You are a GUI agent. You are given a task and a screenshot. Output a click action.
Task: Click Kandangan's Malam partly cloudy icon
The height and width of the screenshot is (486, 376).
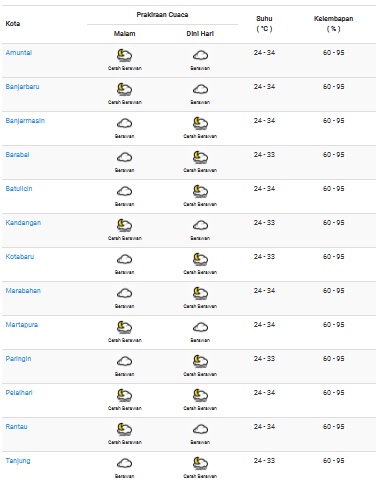point(124,225)
